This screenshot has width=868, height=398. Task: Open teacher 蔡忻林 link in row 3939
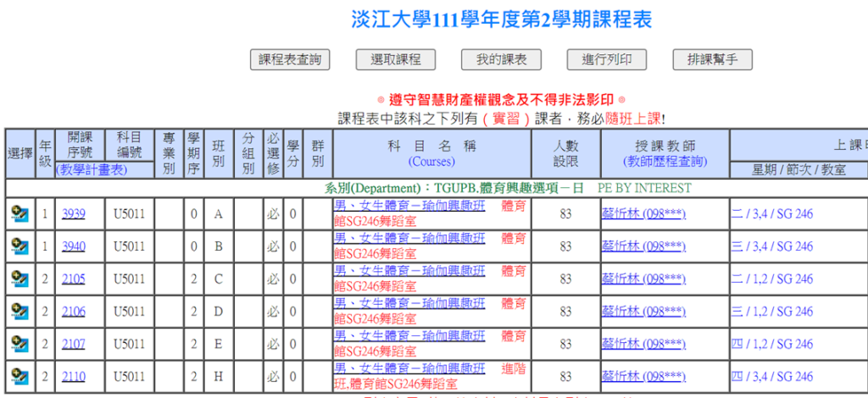644,214
